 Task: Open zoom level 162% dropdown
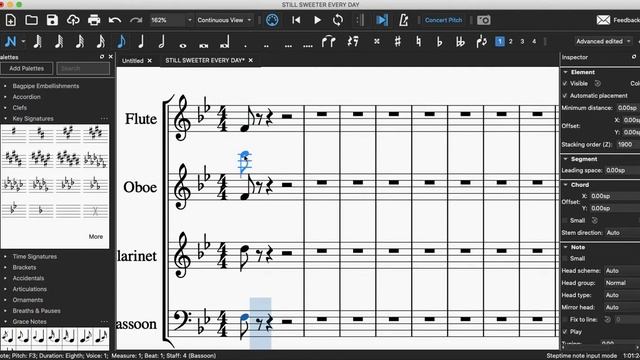coord(171,20)
